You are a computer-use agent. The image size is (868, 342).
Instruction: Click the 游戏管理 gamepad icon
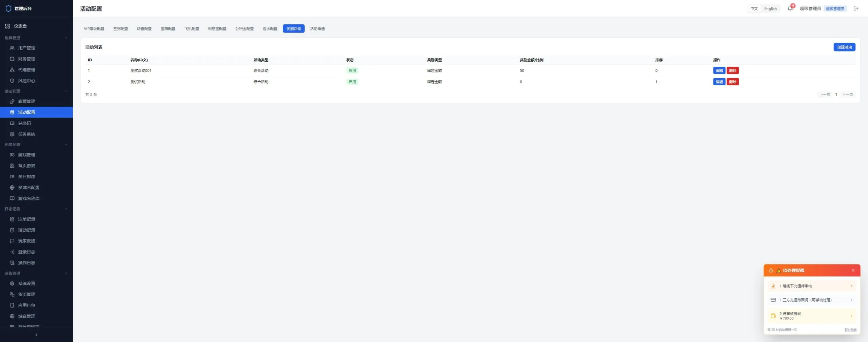point(12,155)
